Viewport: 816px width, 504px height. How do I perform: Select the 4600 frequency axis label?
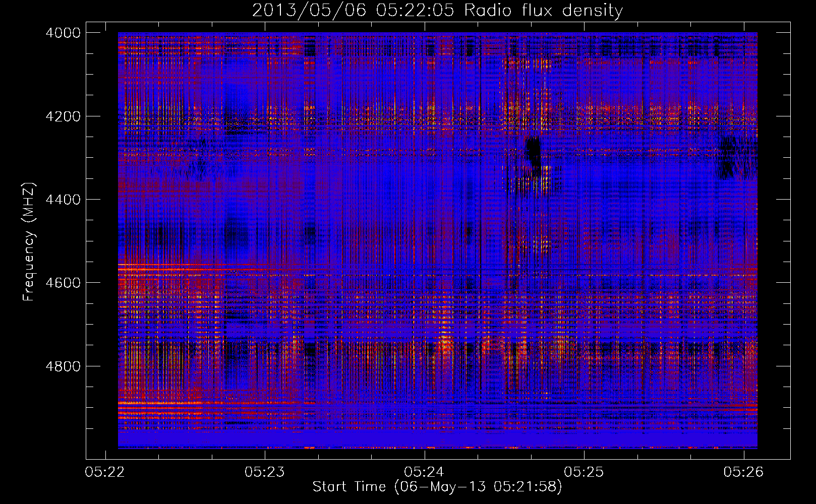tap(63, 283)
